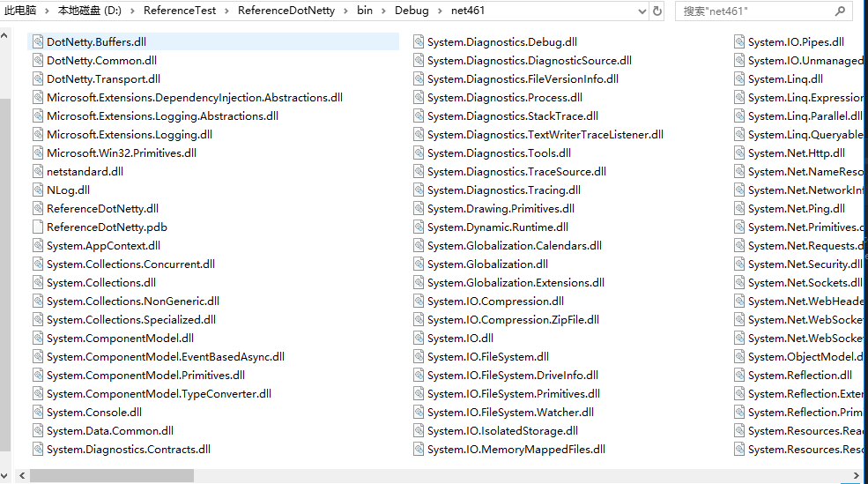Click the System.Net.Ping.dll file icon
The height and width of the screenshot is (484, 868).
[x=739, y=209]
